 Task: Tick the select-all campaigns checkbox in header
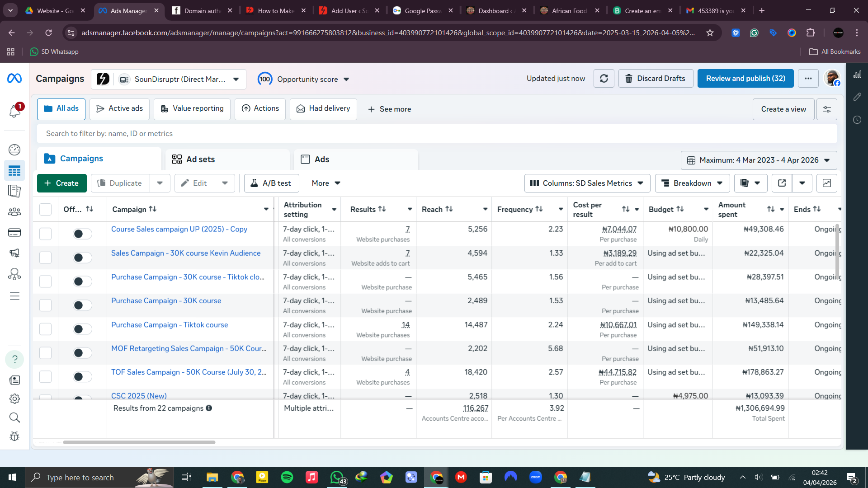pos(45,209)
